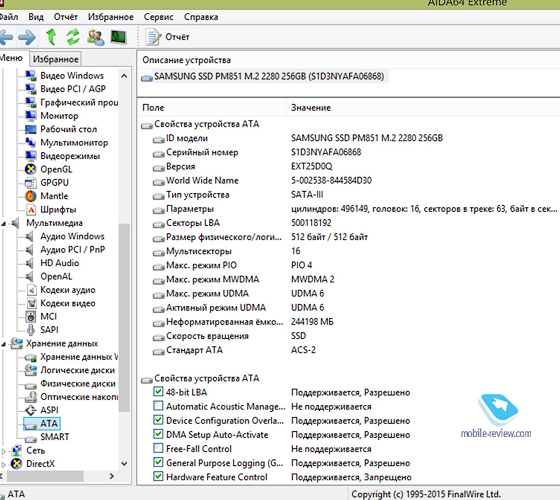The width and height of the screenshot is (560, 500).
Task: Select Видеорежимы in the tree
Action: click(70, 156)
